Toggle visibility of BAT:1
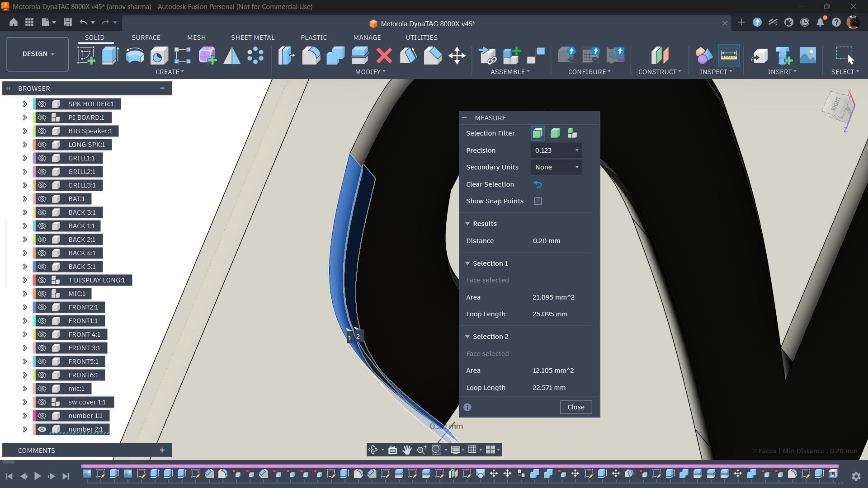This screenshot has width=868, height=488. (x=42, y=199)
